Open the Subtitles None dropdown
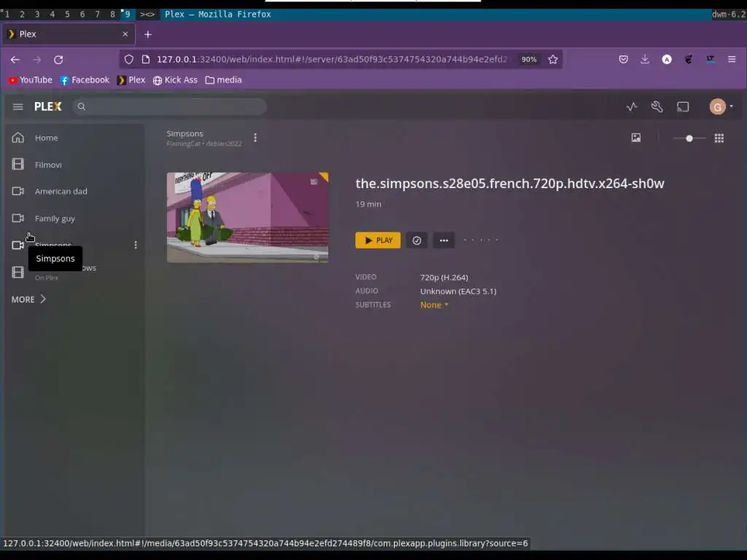Image resolution: width=747 pixels, height=560 pixels. coord(434,305)
